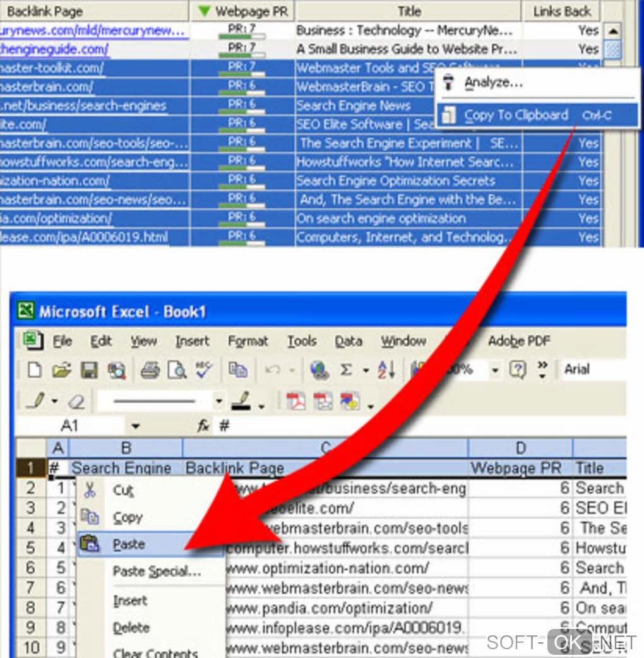This screenshot has height=658, width=644.
Task: Select row 6 header in Excel
Action: coord(31,568)
